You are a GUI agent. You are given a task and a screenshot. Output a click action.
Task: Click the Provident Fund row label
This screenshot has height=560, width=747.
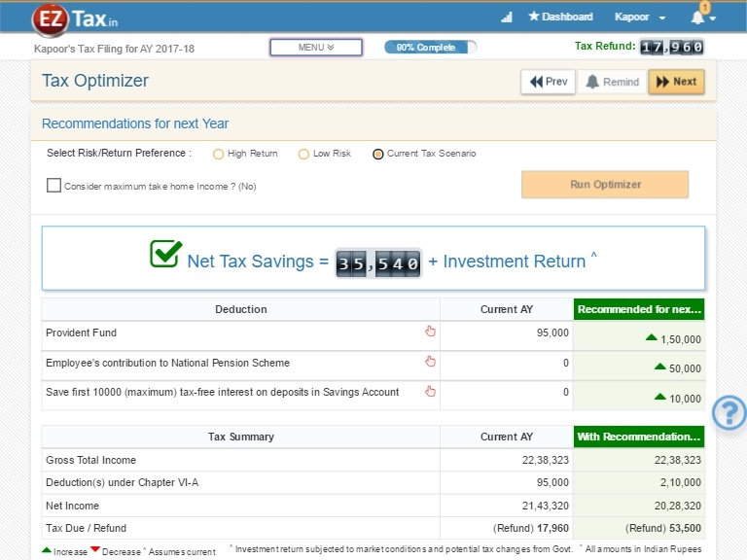pos(81,332)
